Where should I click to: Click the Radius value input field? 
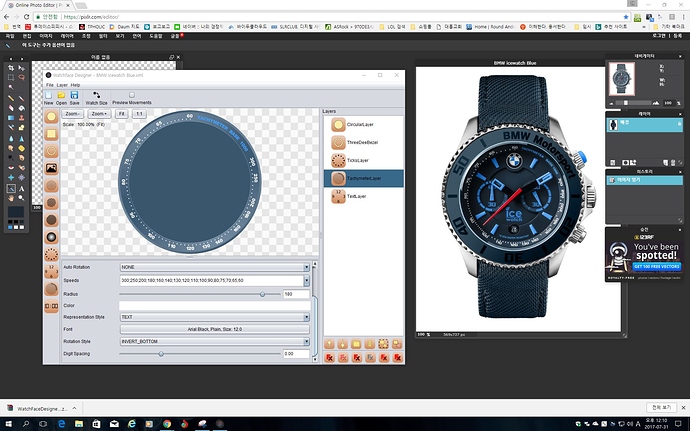point(296,294)
